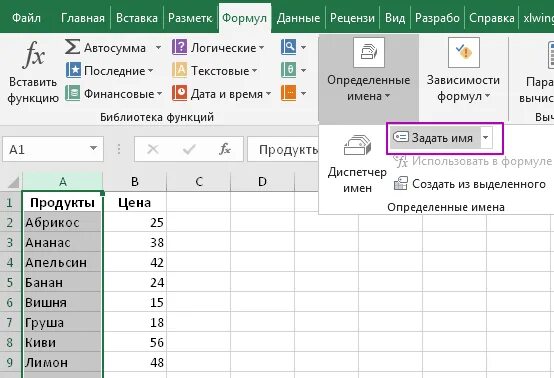Expand the Date and Time dropdown arrow
This screenshot has width=554, height=378.
268,94
